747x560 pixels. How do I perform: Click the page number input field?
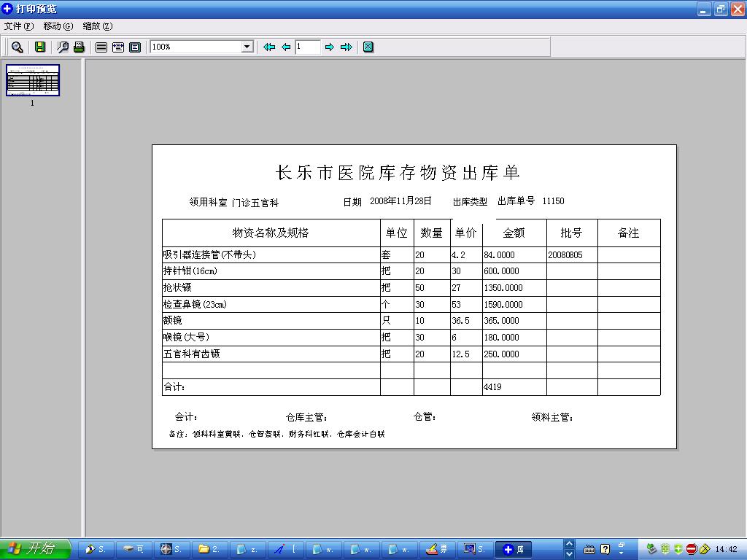click(x=307, y=47)
